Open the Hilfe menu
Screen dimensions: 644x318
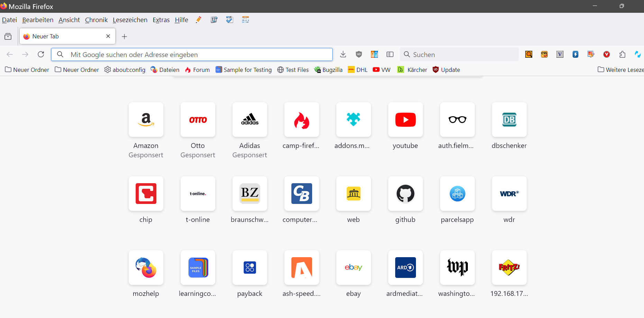pyautogui.click(x=181, y=20)
